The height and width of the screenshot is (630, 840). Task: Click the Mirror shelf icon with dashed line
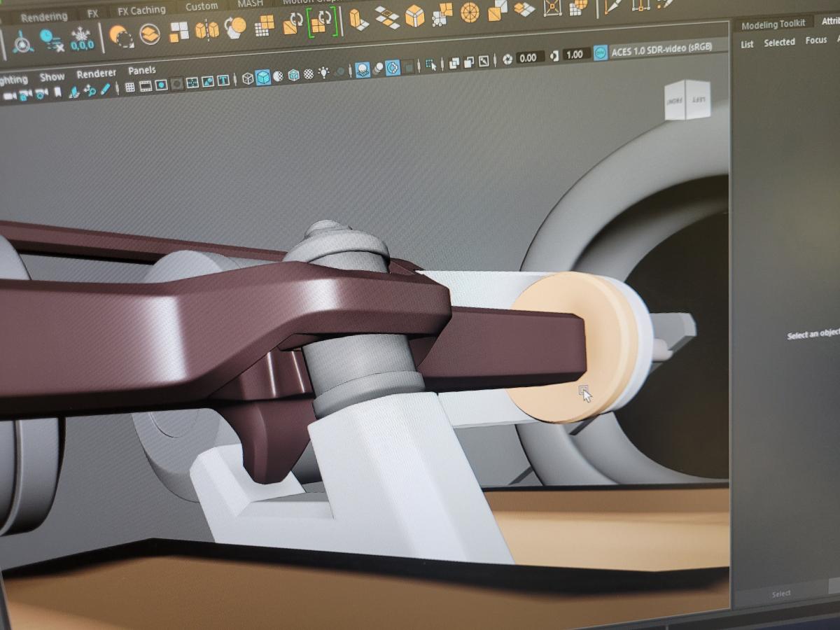point(206,30)
